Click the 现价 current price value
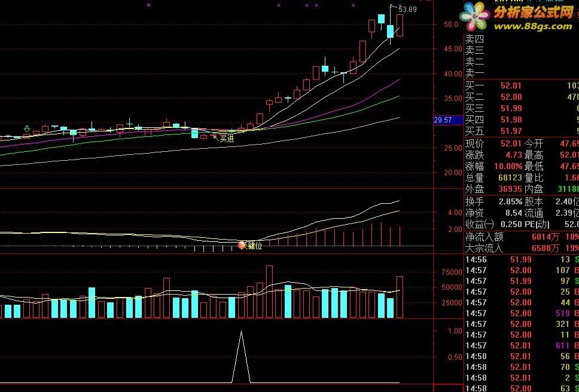Screen dimensions: 579x392 tap(511, 143)
